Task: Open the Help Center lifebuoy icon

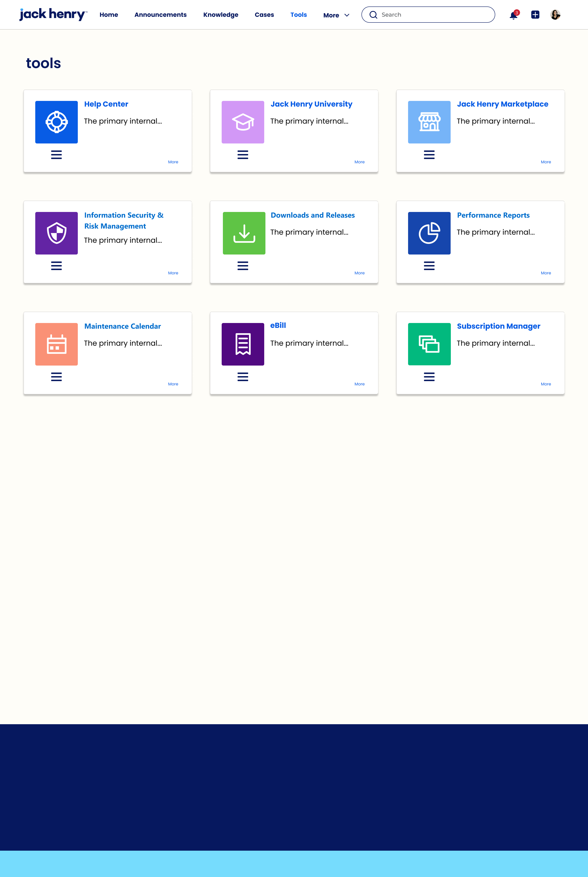Action: [x=56, y=122]
